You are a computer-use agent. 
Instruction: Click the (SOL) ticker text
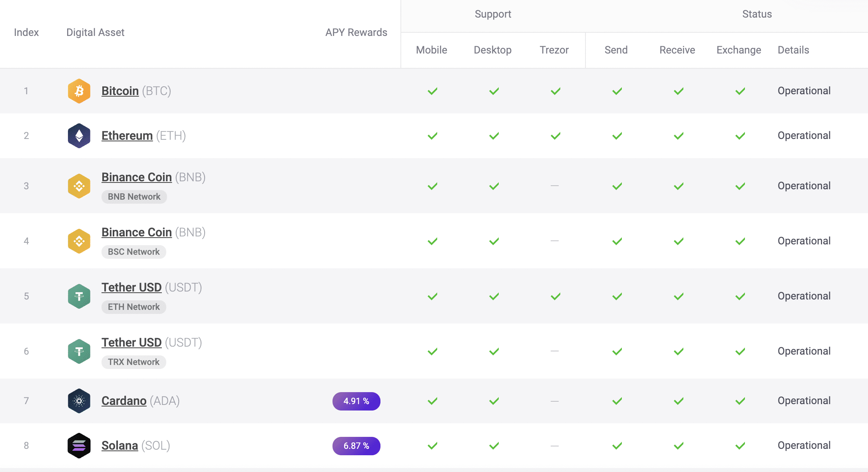(156, 446)
